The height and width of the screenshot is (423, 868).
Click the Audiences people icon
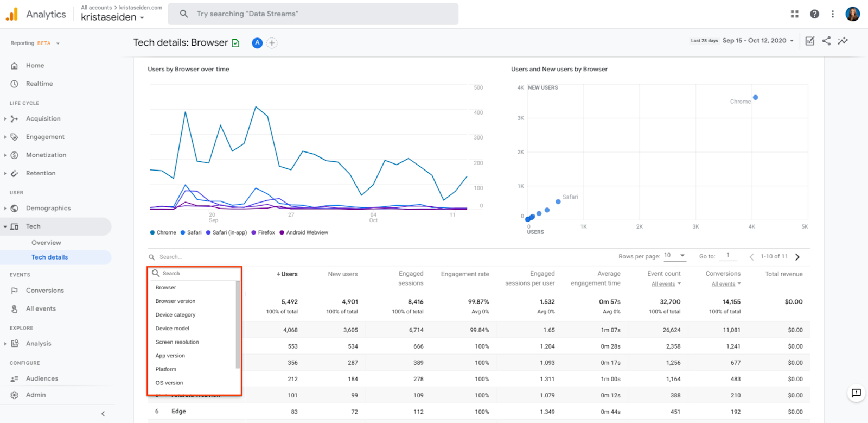pyautogui.click(x=15, y=379)
